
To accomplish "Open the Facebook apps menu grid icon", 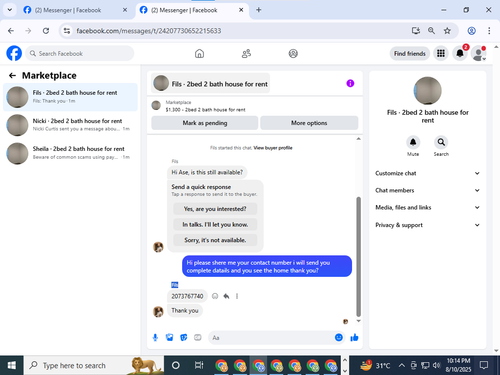I will tap(441, 53).
